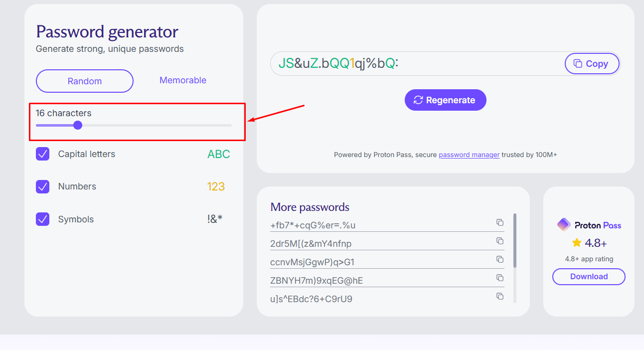Screen dimensions: 644x350
Task: Copy u]s^EBdc?6+C9rU9 via its copy icon
Action: tap(500, 296)
